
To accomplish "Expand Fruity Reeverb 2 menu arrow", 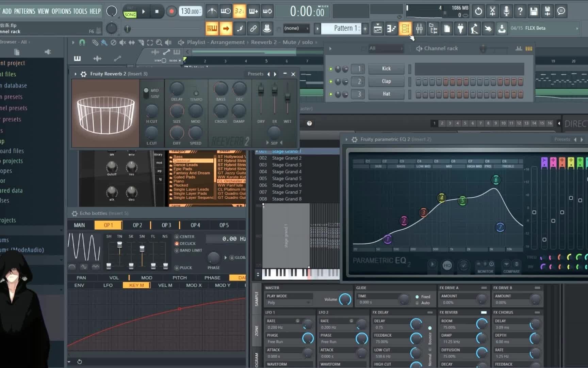I will 76,74.
